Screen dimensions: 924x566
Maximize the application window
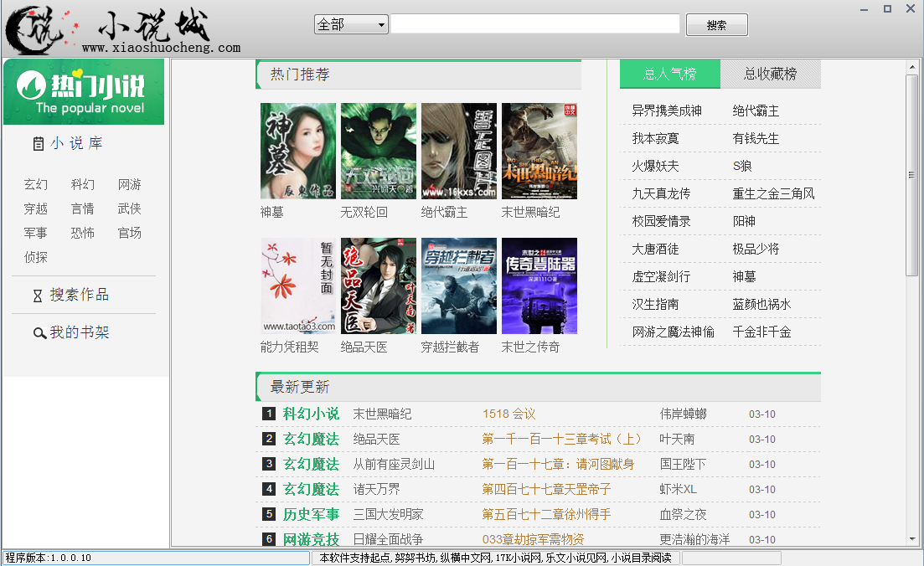point(887,8)
